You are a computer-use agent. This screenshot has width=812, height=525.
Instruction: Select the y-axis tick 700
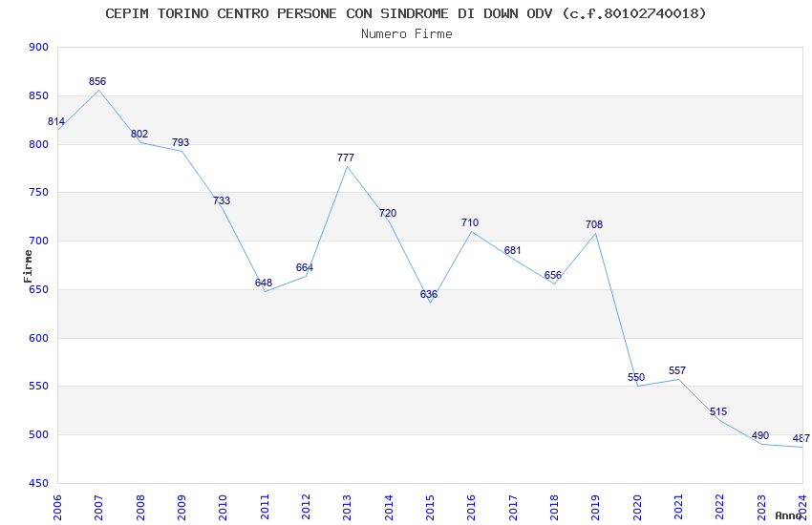tap(39, 241)
